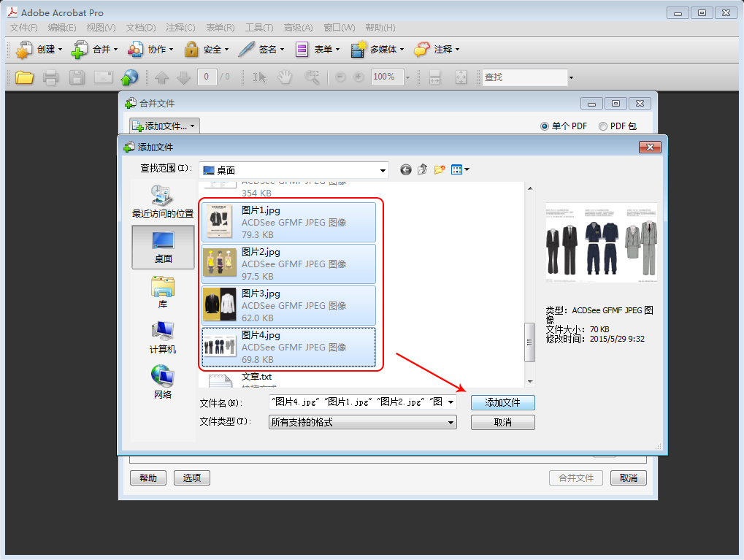
Task: Open the 签名 (Sign) pen menu
Action: point(261,50)
